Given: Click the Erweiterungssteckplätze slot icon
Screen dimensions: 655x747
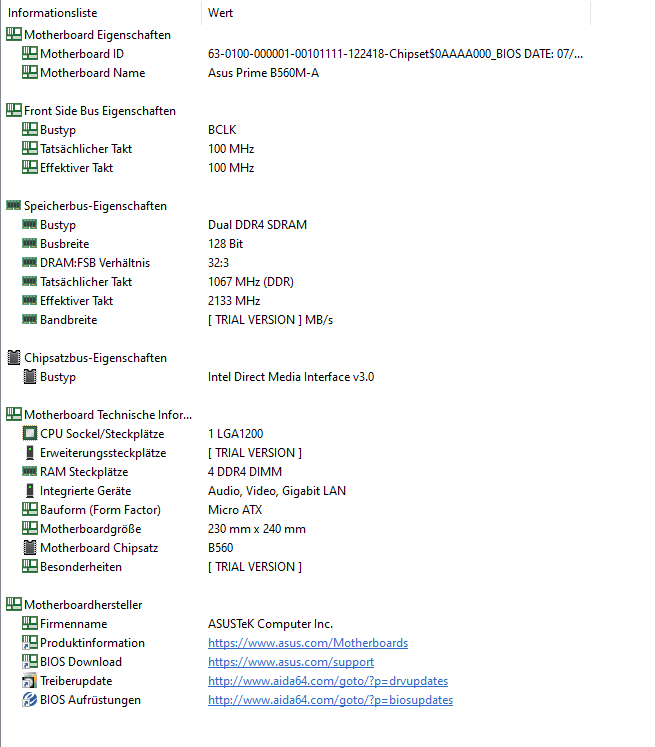Looking at the screenshot, I should [30, 453].
